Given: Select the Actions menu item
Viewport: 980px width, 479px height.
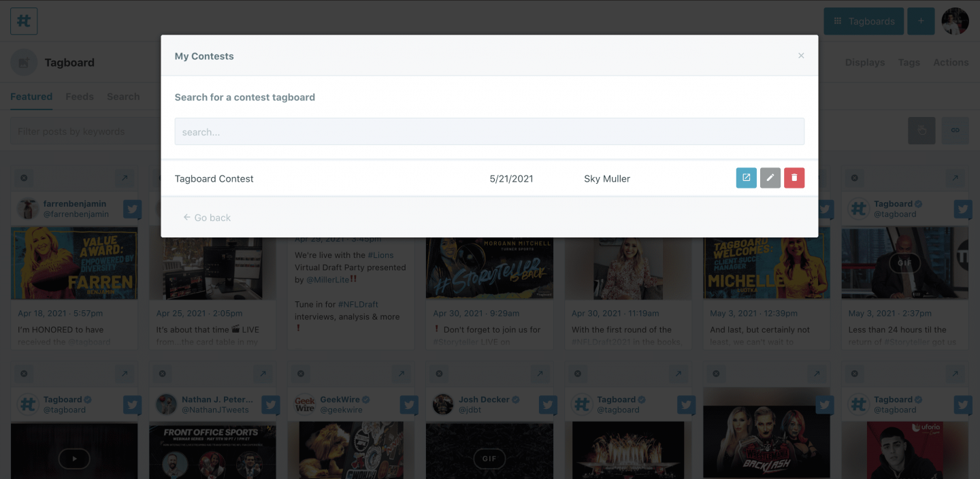Looking at the screenshot, I should [x=951, y=62].
